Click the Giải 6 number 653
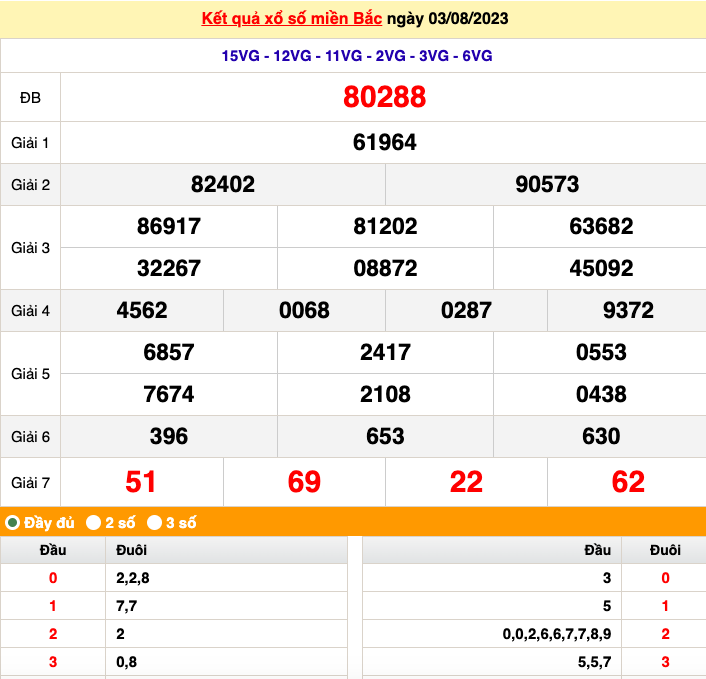This screenshot has height=679, width=706. (385, 436)
